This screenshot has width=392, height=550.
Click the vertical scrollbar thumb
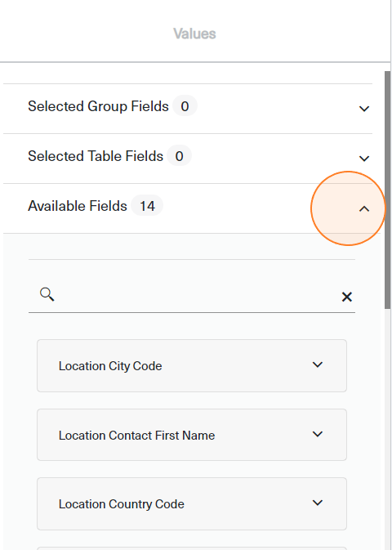click(387, 190)
